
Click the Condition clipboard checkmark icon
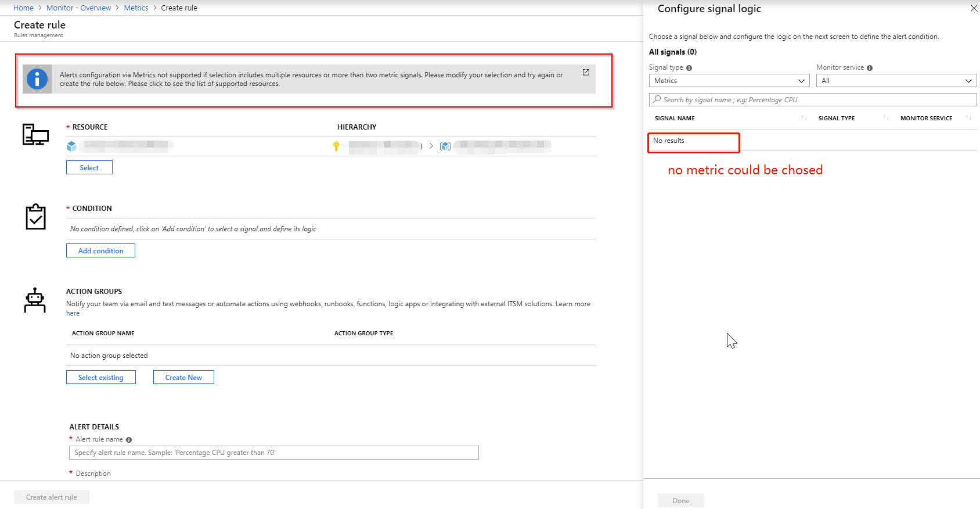[x=36, y=217]
